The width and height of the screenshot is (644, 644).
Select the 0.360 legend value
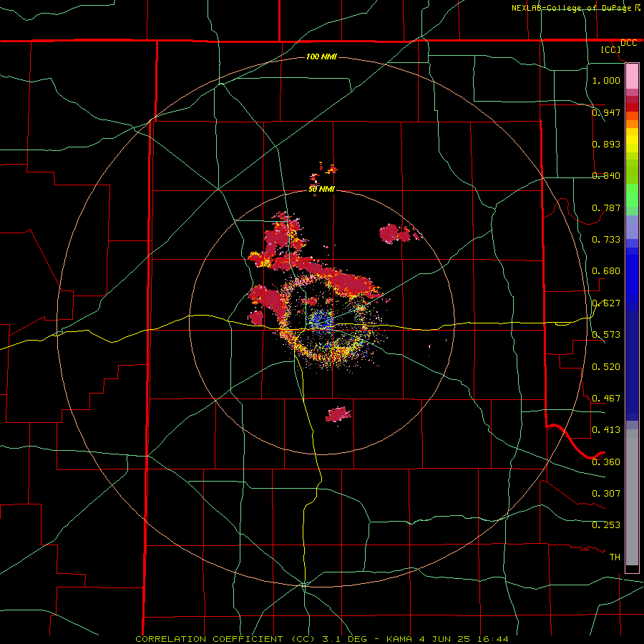[x=606, y=462]
